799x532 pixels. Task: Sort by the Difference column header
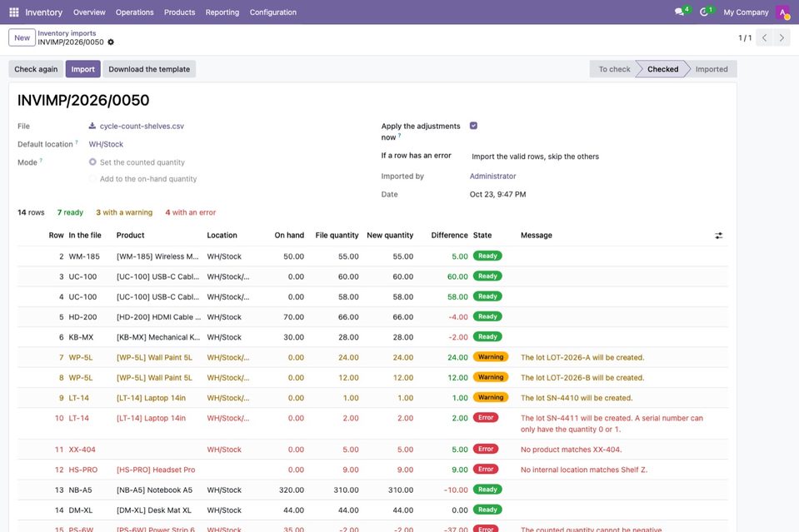pyautogui.click(x=449, y=236)
